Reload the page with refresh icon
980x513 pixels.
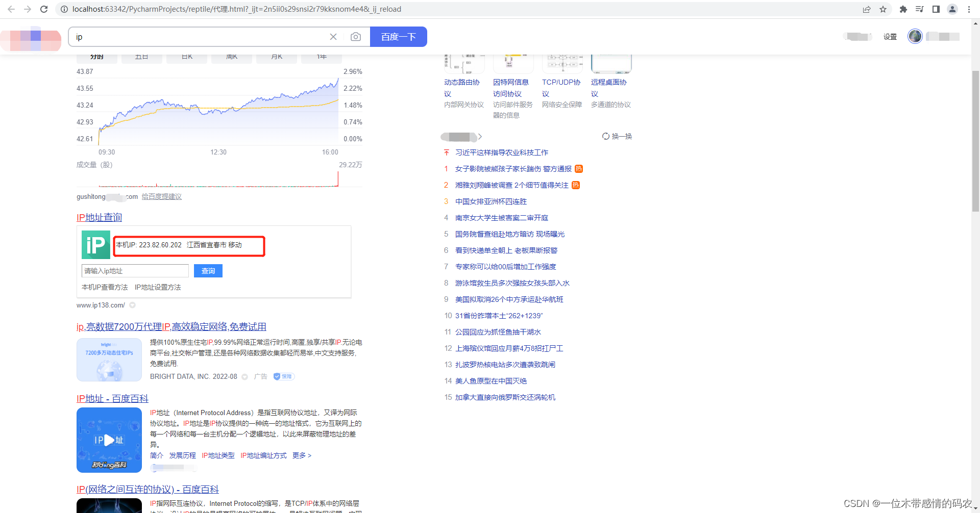[x=44, y=9]
